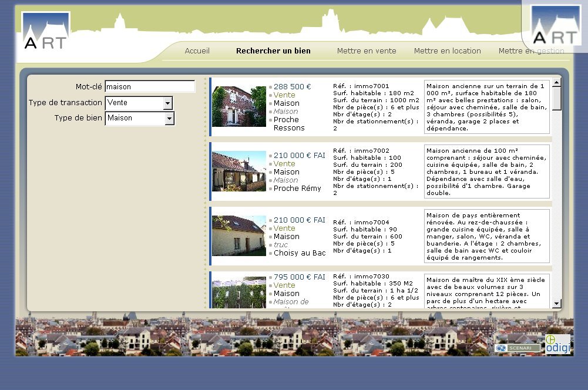Click the Type de bien label
The image size is (588, 390).
[78, 117]
